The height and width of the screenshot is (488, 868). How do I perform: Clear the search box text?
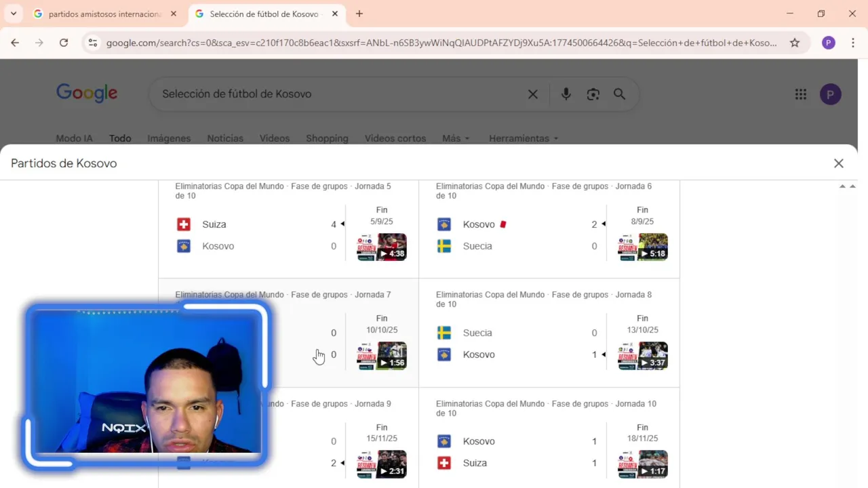tap(533, 94)
